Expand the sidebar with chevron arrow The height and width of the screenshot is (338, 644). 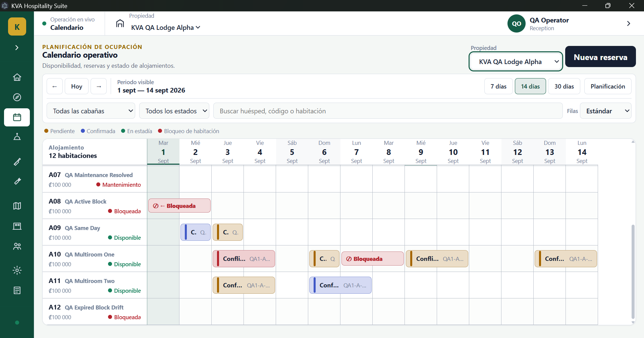(17, 48)
